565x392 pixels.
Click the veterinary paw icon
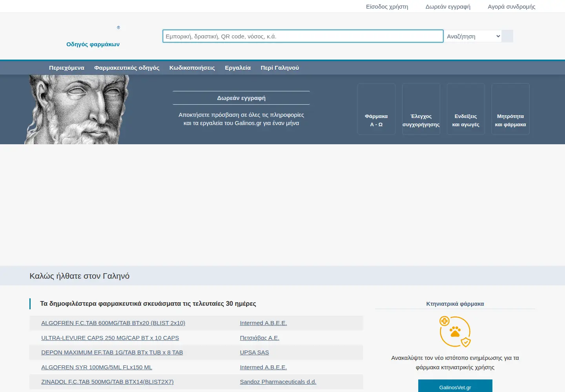tap(455, 332)
